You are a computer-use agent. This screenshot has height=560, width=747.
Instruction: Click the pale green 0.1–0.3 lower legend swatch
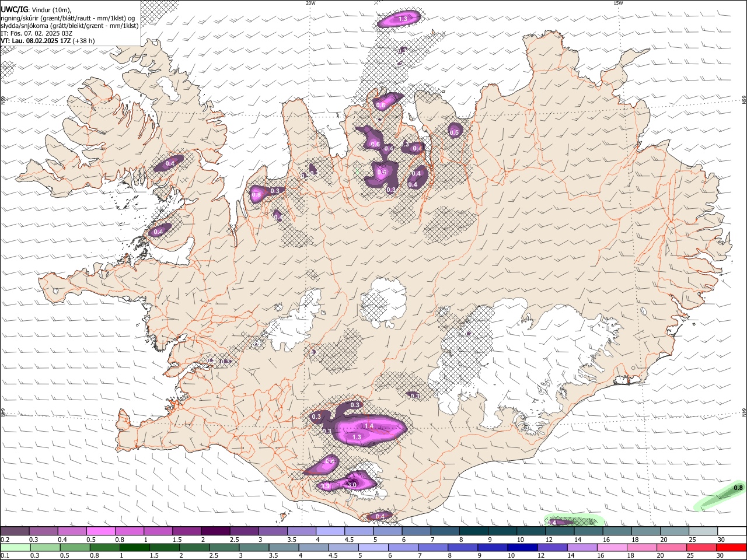point(15,547)
